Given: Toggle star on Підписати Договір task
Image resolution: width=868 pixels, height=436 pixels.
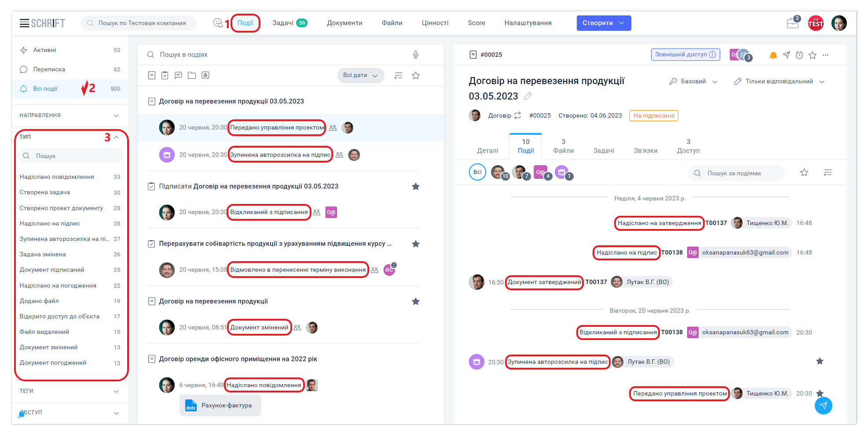Looking at the screenshot, I should point(415,186).
